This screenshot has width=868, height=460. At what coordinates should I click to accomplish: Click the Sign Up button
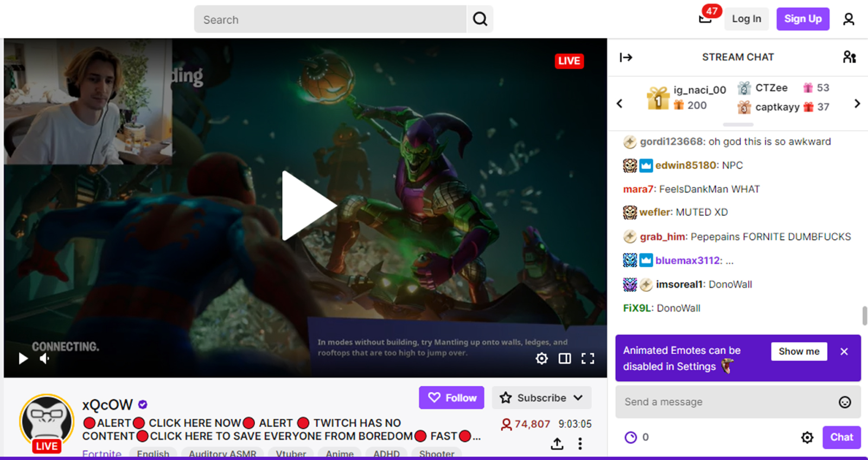pyautogui.click(x=803, y=19)
